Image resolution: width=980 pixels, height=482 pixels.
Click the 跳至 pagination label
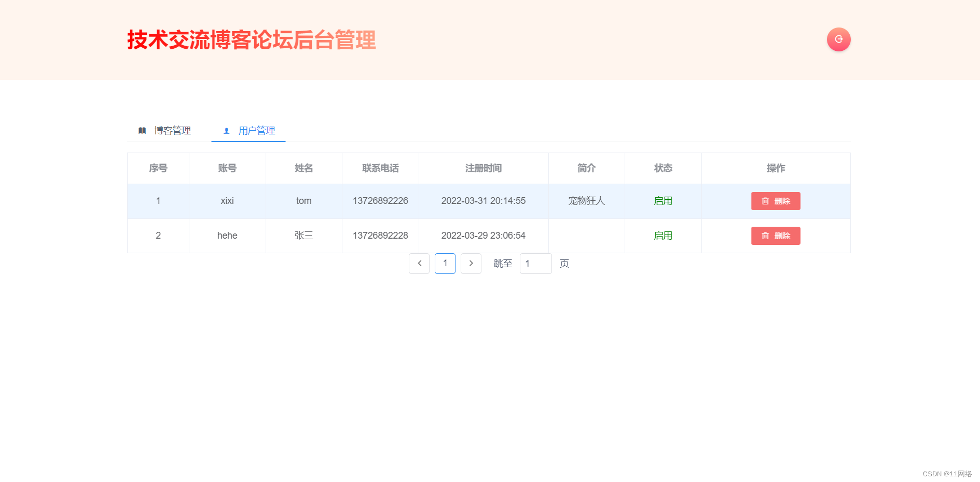(x=503, y=264)
